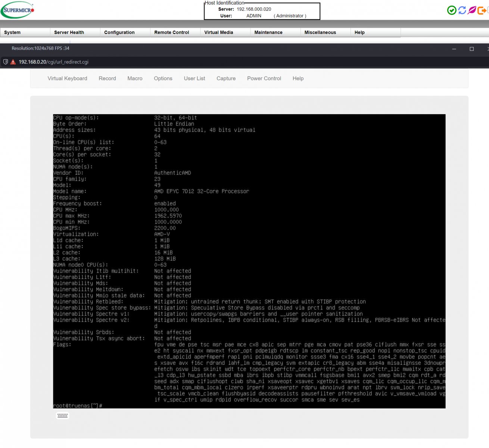Click the Core(s) per socket label
Image resolution: width=489 pixels, height=448 pixels.
pyautogui.click(x=82, y=155)
